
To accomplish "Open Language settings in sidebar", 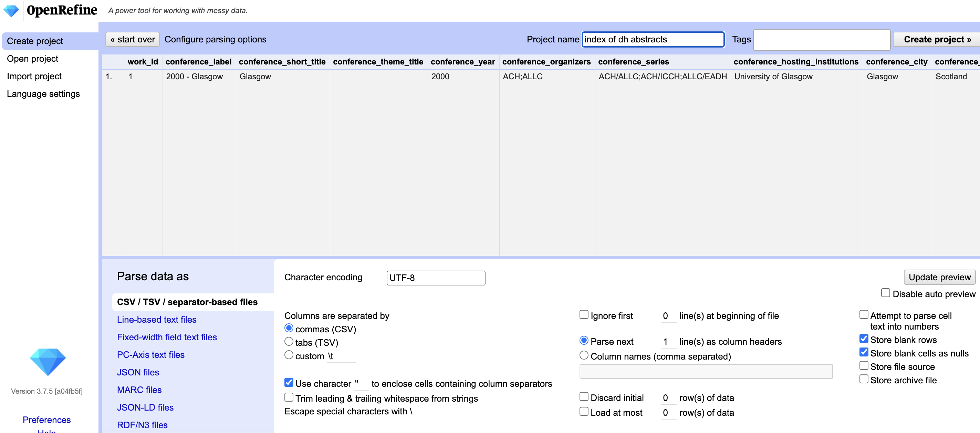I will pos(43,94).
